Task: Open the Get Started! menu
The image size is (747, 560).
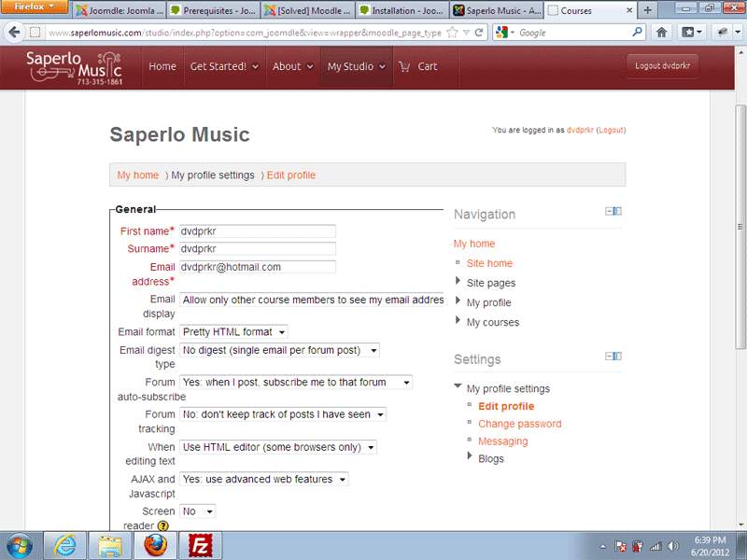Action: click(224, 66)
